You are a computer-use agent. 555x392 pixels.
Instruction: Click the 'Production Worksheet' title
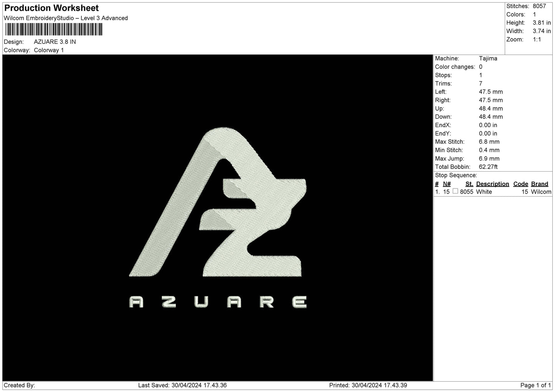51,8
